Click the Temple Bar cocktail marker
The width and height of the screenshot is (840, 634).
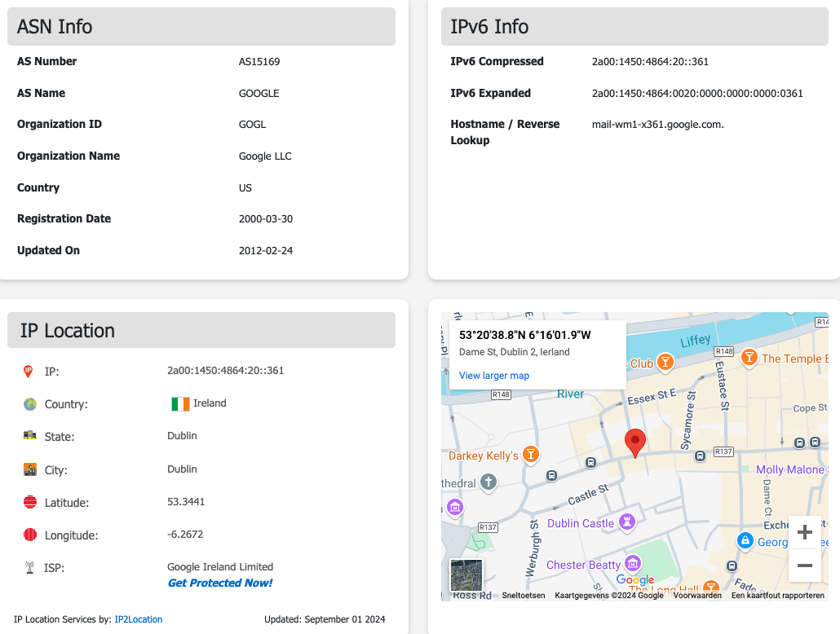[749, 358]
